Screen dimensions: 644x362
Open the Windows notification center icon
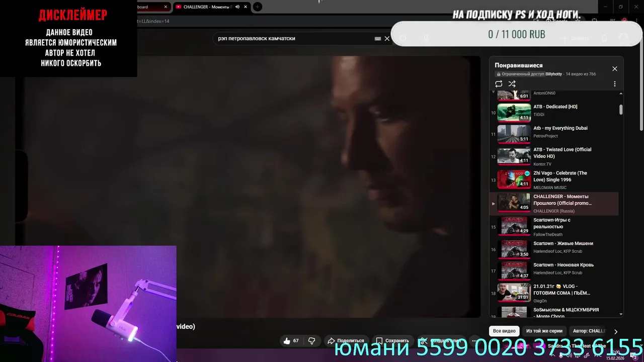click(634, 355)
